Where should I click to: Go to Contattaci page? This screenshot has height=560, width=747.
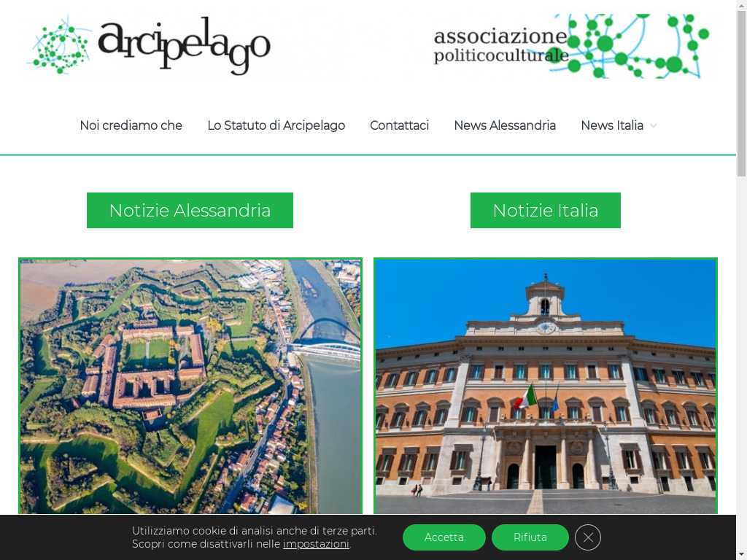point(399,125)
